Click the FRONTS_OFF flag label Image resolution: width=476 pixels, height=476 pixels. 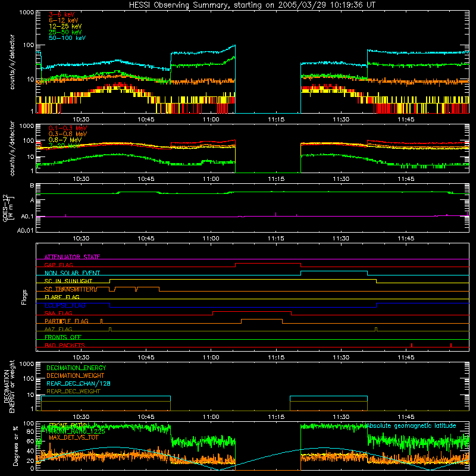[x=63, y=337]
